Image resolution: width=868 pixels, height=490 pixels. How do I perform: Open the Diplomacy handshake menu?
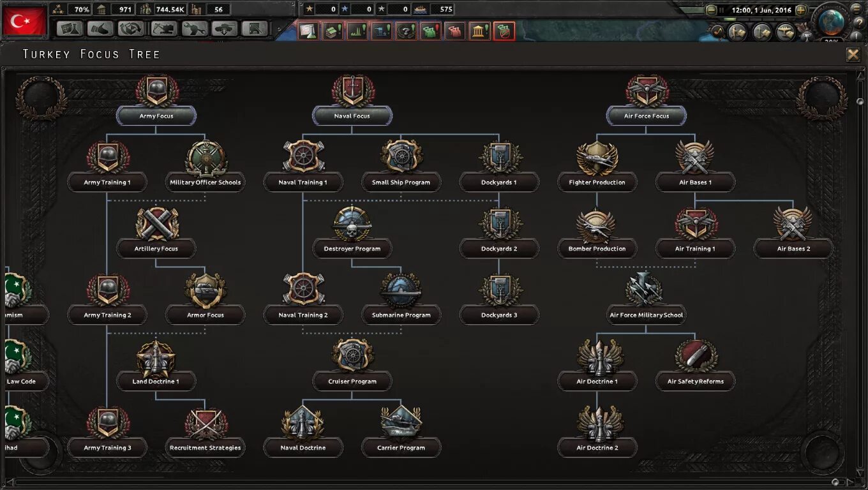100,29
